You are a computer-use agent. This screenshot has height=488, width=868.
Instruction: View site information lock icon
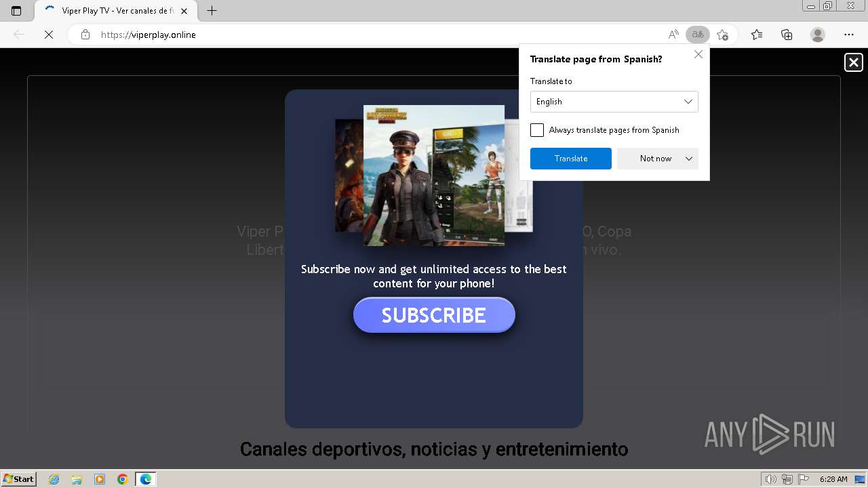(85, 35)
